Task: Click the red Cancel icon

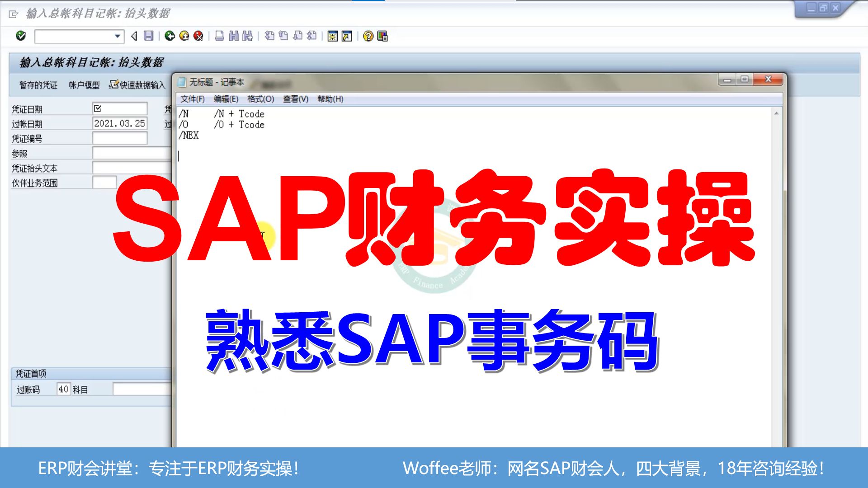Action: click(198, 36)
